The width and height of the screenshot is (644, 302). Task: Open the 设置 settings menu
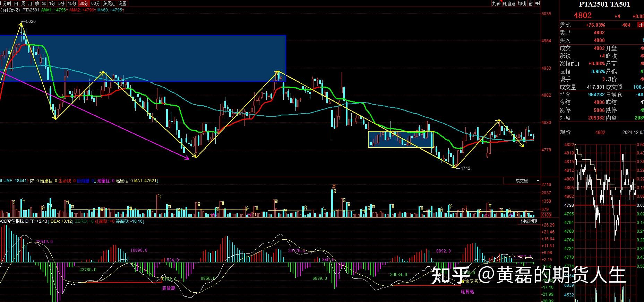(x=122, y=3)
